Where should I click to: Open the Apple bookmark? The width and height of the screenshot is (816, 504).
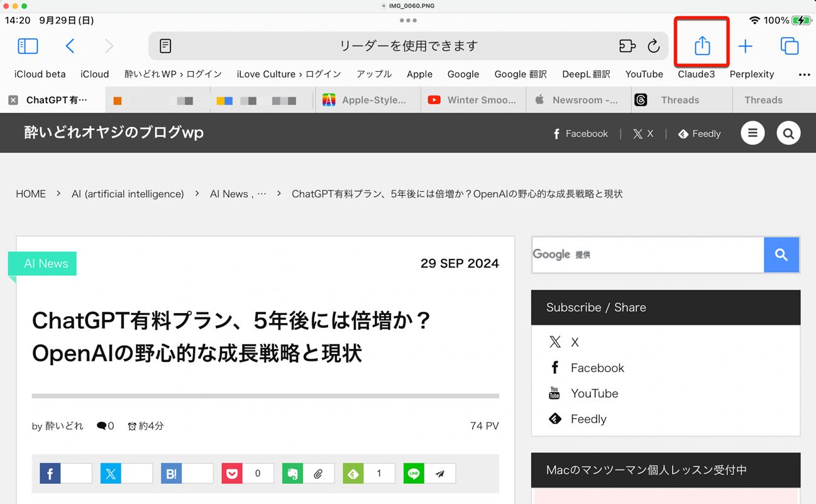click(419, 74)
